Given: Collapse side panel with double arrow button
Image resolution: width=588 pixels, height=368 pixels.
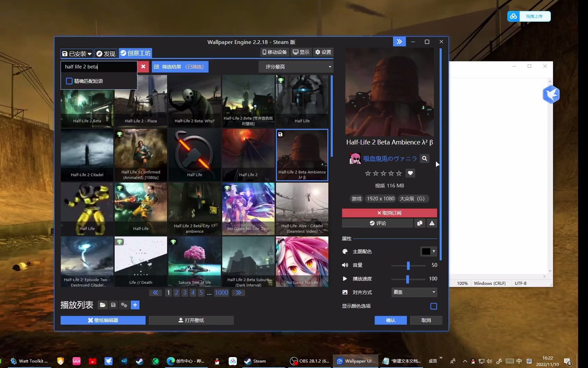Looking at the screenshot, I should click(x=399, y=42).
